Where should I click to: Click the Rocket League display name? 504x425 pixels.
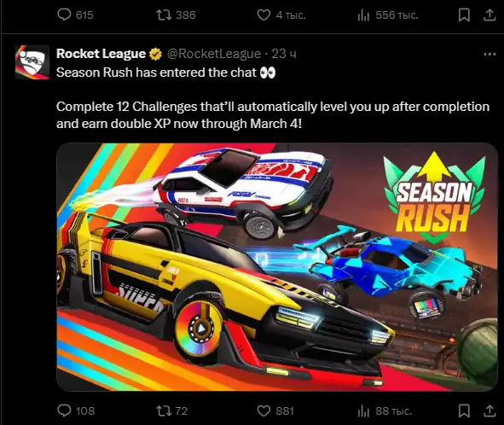click(x=101, y=54)
